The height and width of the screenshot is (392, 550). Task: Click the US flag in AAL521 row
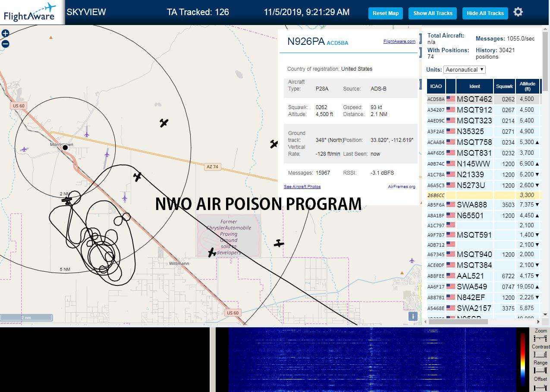(x=451, y=276)
